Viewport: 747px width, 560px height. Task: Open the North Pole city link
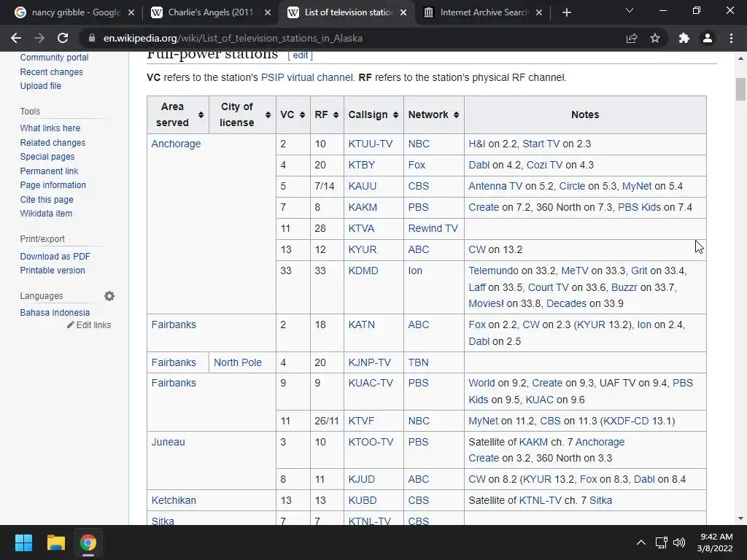click(237, 362)
